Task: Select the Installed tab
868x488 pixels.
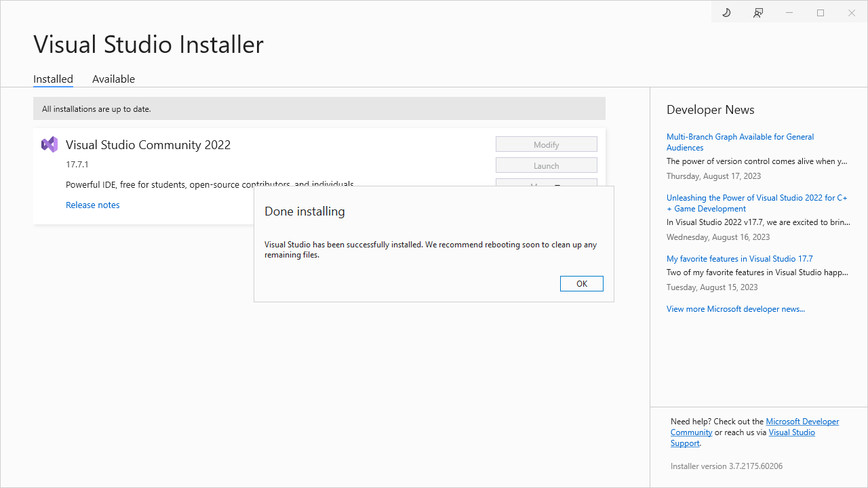Action: (x=53, y=79)
